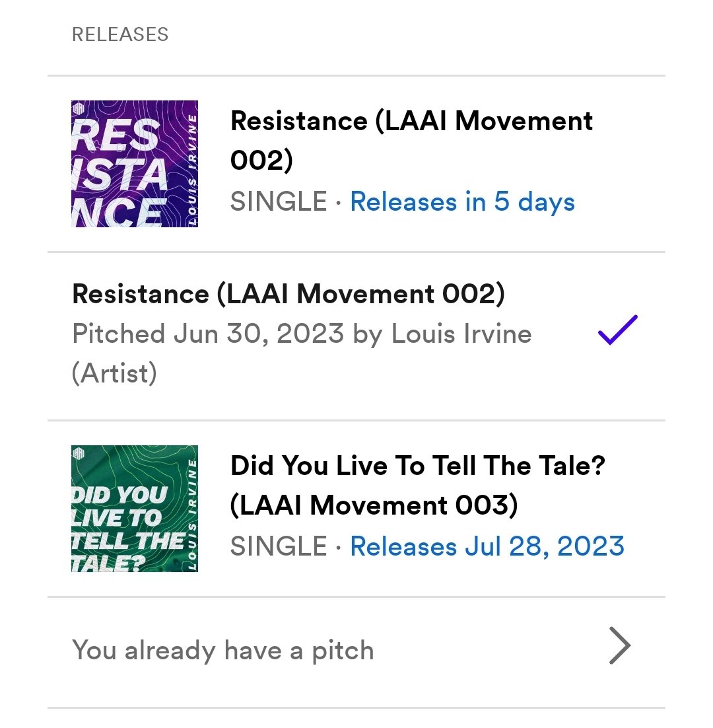Expand the 'You already have a pitch' chevron
Image resolution: width=713 pixels, height=728 pixels.
tap(620, 645)
